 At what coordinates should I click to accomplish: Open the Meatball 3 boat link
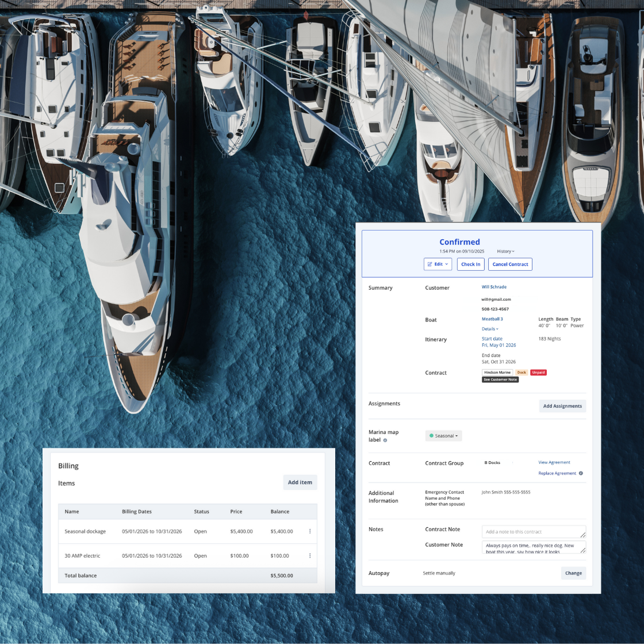(492, 319)
